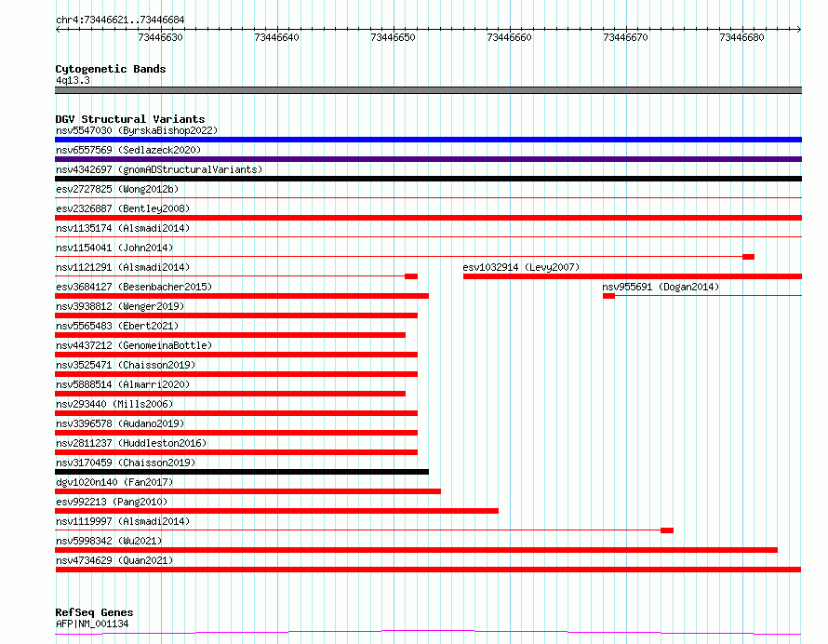Select the blue nsv5547030 variant bar
This screenshot has width=828, height=644.
[x=428, y=140]
